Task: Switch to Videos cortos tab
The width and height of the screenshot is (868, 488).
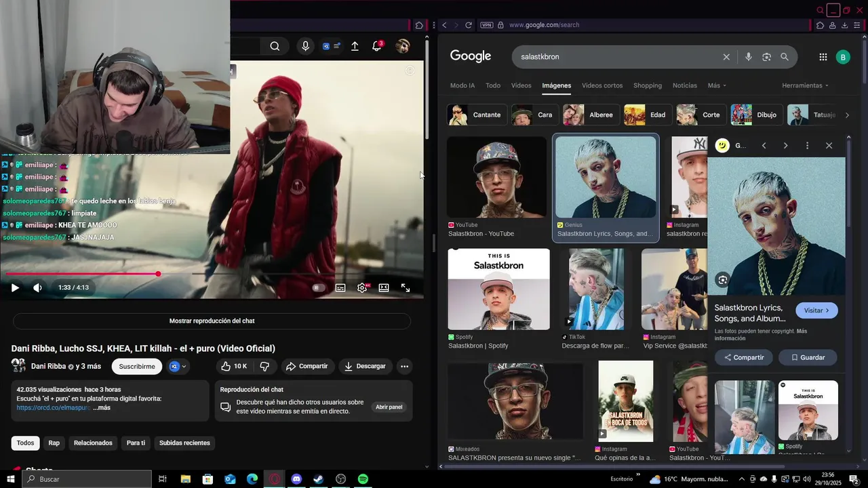Action: [602, 85]
